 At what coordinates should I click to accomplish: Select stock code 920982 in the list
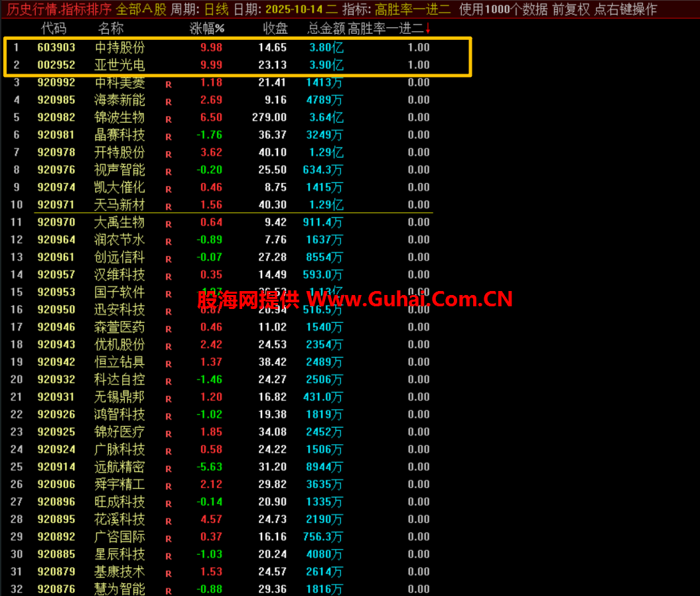(56, 117)
